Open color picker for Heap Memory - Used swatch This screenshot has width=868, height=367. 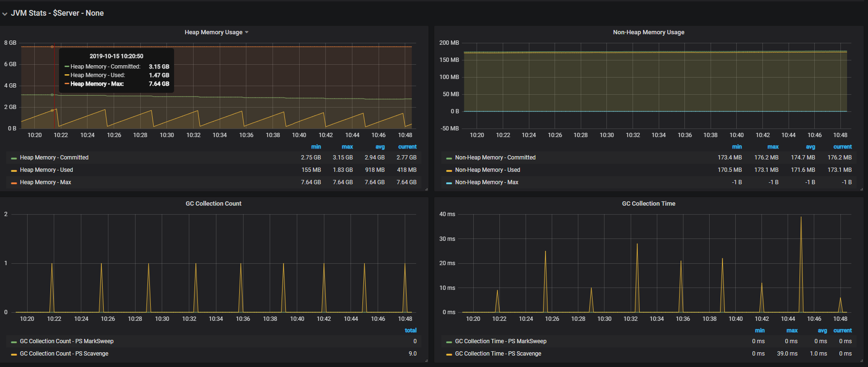pyautogui.click(x=14, y=170)
